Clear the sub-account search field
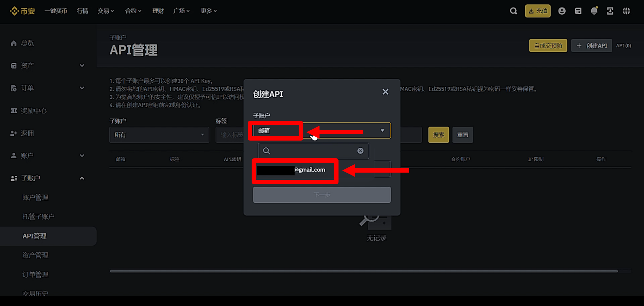644x306 pixels. [x=360, y=151]
